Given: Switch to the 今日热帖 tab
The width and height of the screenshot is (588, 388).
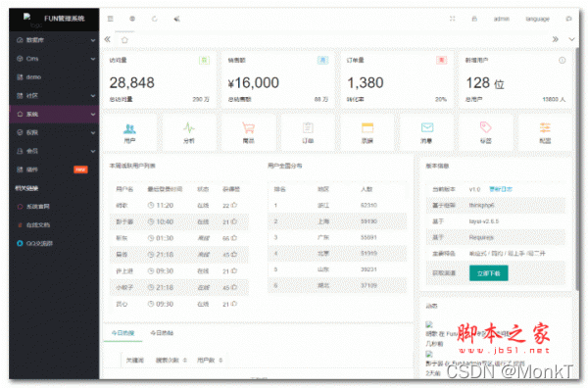Looking at the screenshot, I should 162,333.
